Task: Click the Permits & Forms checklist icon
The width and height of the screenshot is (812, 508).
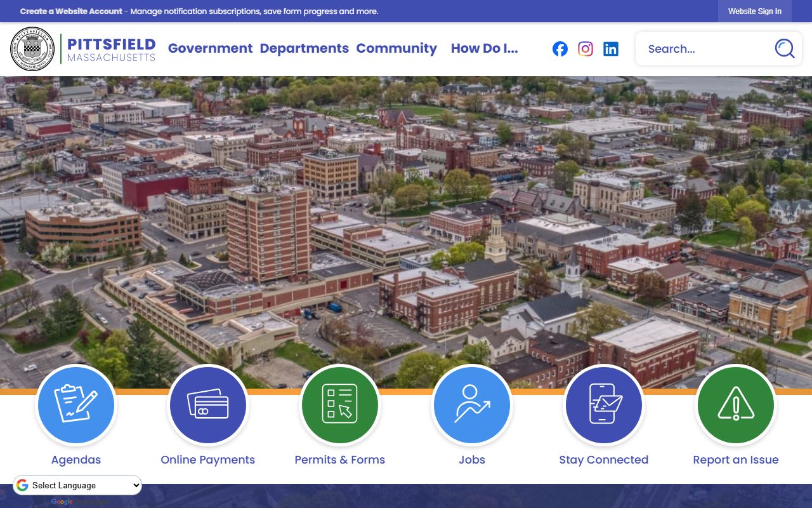Action: [x=340, y=405]
